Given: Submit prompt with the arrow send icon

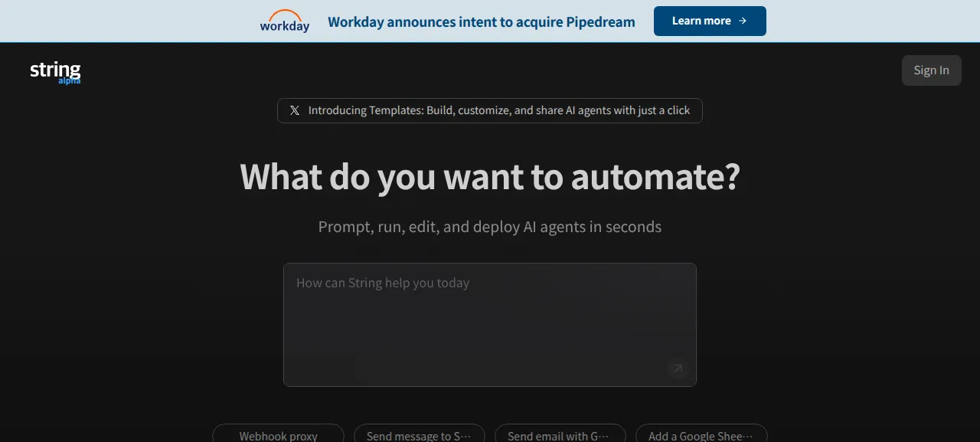Looking at the screenshot, I should [678, 368].
